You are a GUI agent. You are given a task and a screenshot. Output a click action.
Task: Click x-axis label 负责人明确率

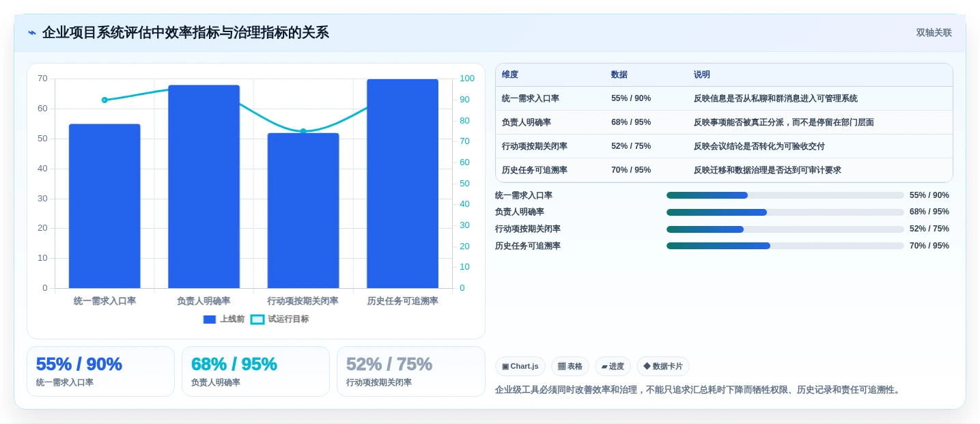click(204, 301)
